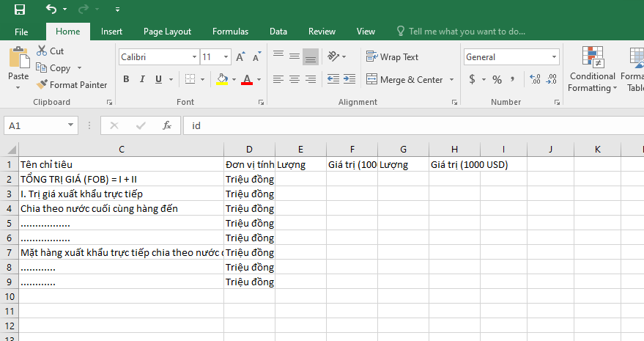Enable Wrap Text

tap(392, 57)
